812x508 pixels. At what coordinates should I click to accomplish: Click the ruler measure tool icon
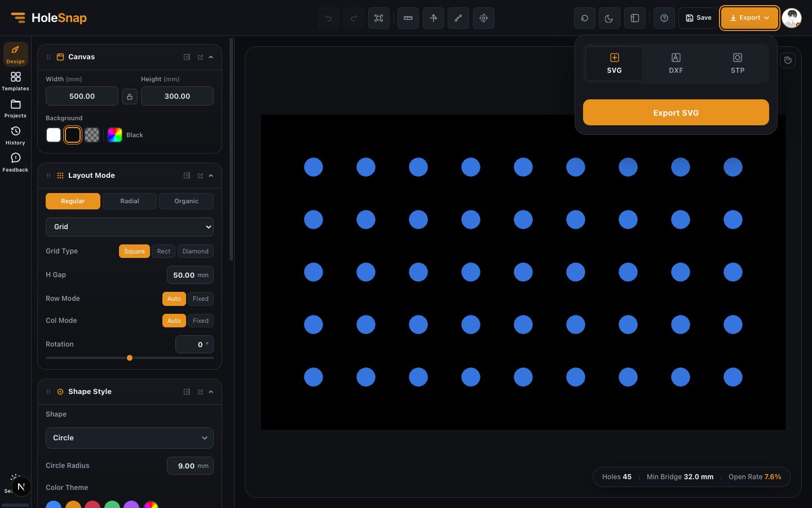click(x=408, y=18)
